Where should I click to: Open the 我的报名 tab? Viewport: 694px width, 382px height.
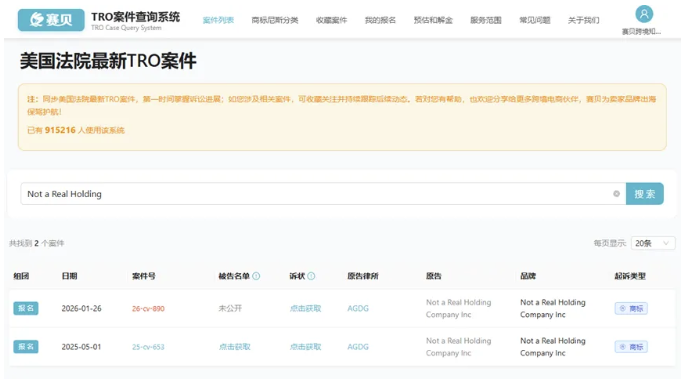click(x=380, y=20)
